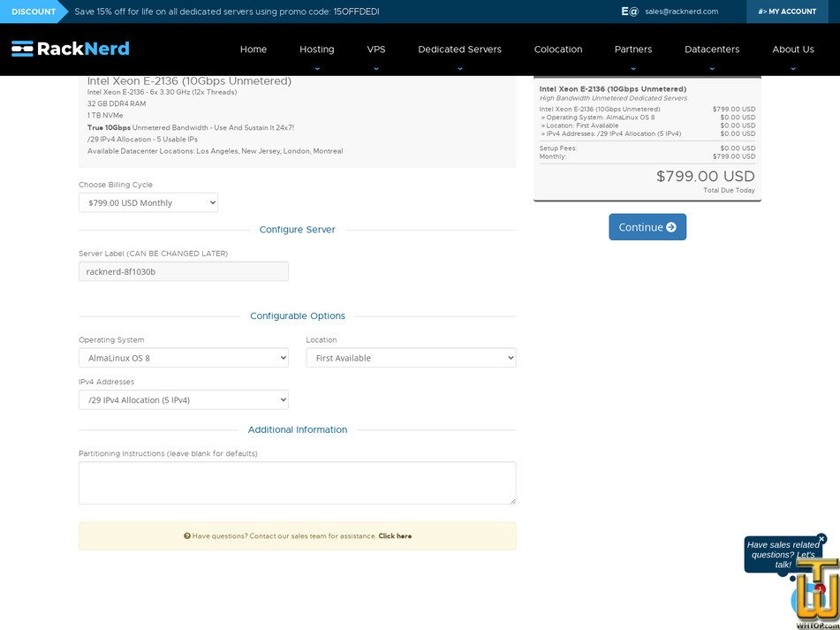The image size is (840, 630).
Task: Switch to the Datacenters menu
Action: tap(712, 49)
